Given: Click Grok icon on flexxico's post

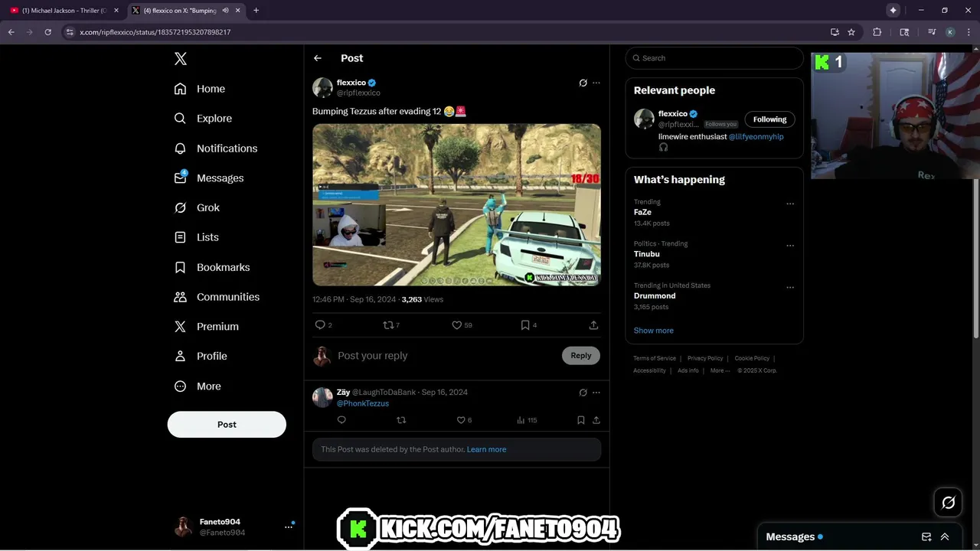Looking at the screenshot, I should point(583,83).
